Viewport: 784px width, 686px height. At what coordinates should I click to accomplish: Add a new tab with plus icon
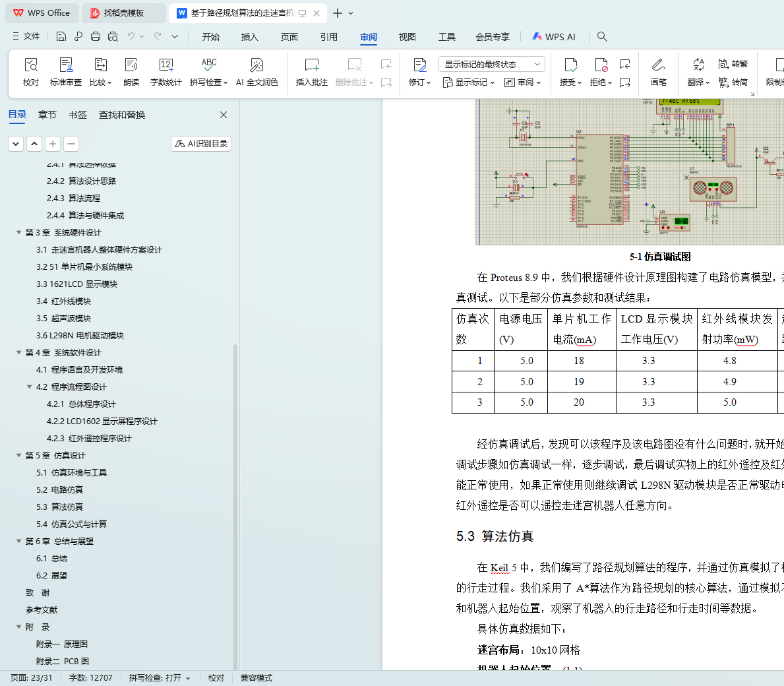[x=338, y=13]
